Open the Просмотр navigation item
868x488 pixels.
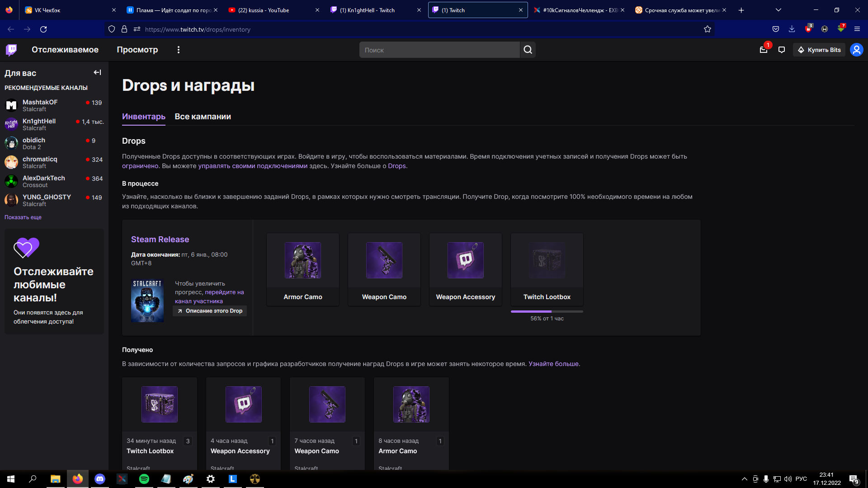click(x=137, y=50)
